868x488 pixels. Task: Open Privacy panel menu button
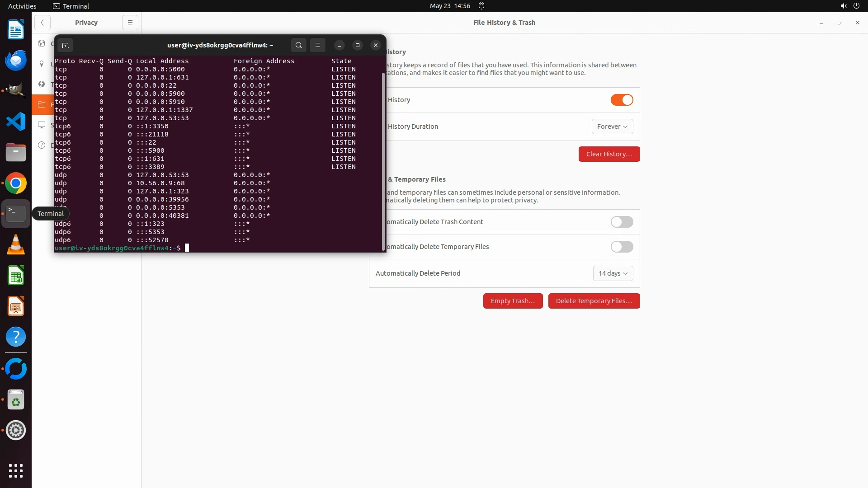point(130,23)
